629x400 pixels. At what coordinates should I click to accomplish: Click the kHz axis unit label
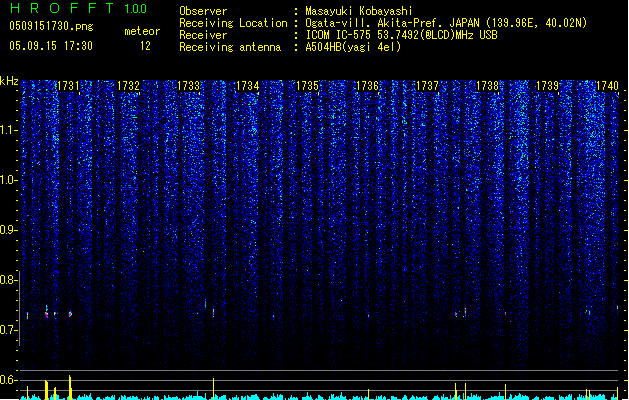tap(9, 81)
